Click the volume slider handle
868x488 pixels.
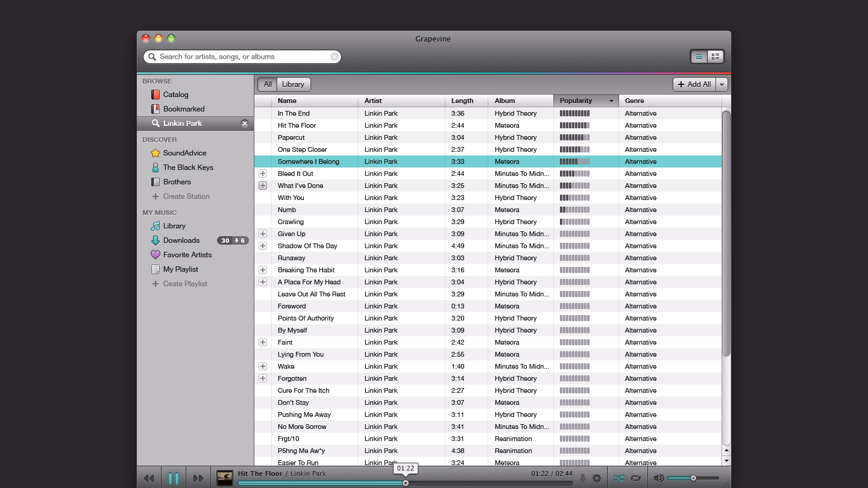(693, 478)
